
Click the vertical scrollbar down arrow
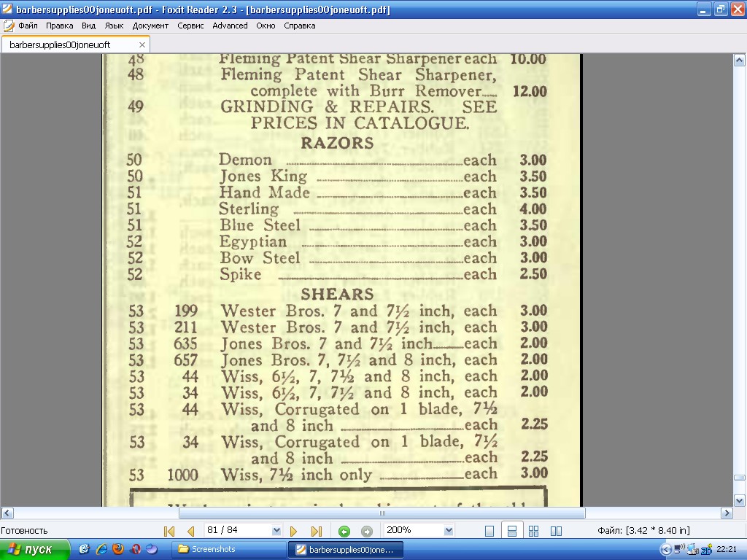[739, 500]
